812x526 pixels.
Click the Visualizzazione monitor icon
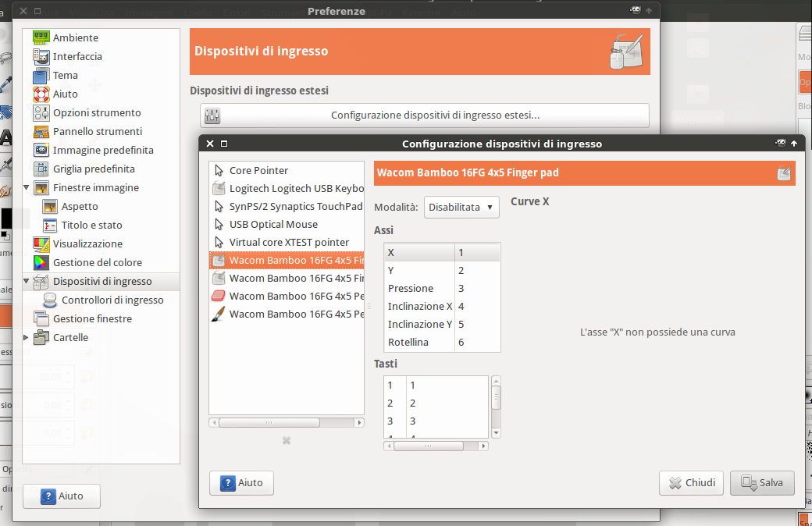pyautogui.click(x=41, y=243)
